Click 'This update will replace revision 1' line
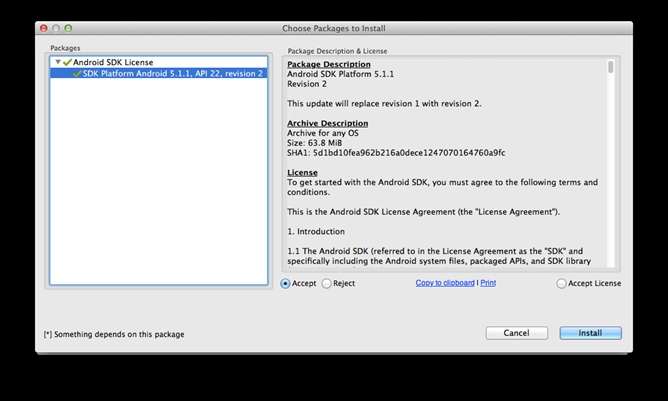 click(384, 104)
